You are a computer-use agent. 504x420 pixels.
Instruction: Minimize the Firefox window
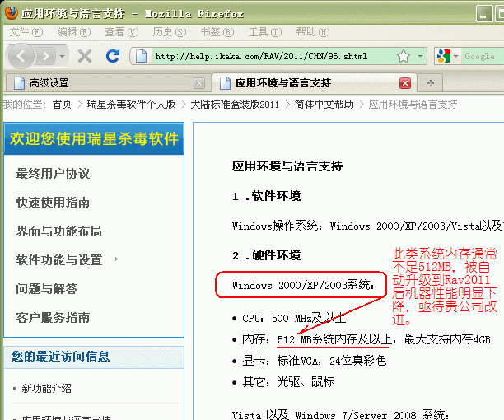coord(483,14)
